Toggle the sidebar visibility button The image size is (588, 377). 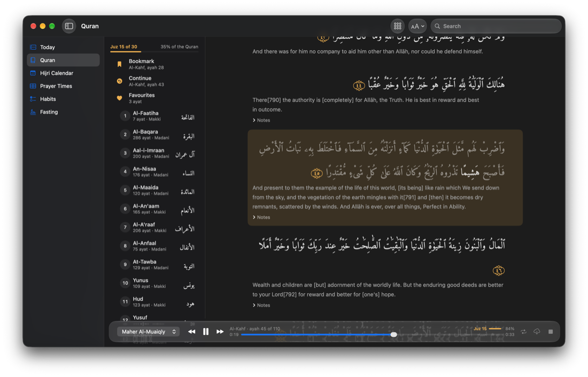coord(68,26)
